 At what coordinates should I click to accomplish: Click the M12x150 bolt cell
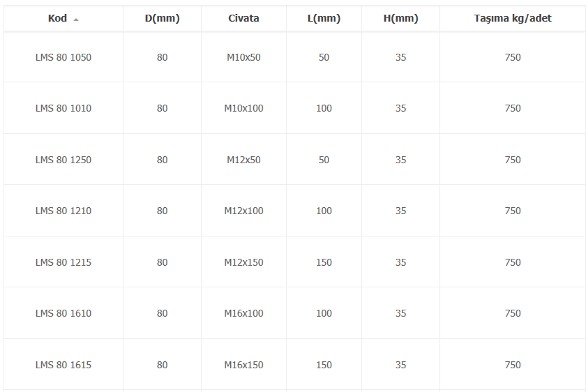tap(243, 262)
